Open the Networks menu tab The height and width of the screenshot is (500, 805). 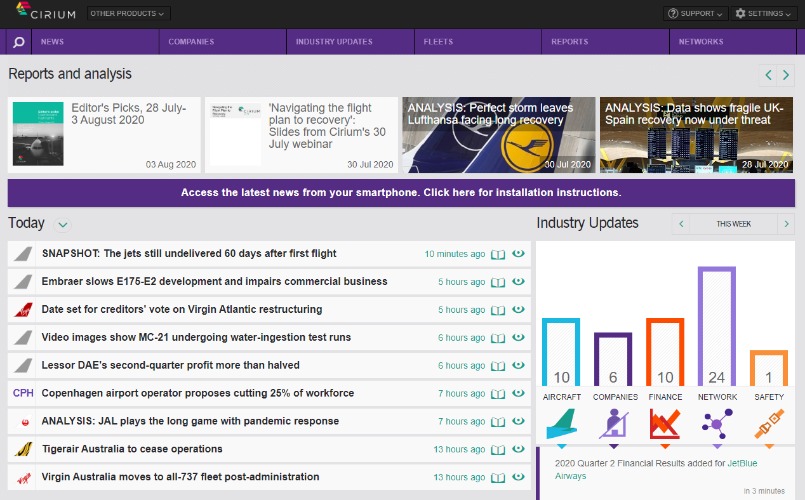733,42
